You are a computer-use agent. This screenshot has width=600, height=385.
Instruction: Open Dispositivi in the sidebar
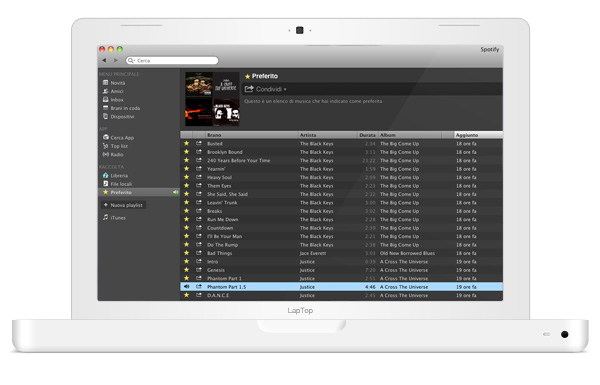tap(122, 117)
